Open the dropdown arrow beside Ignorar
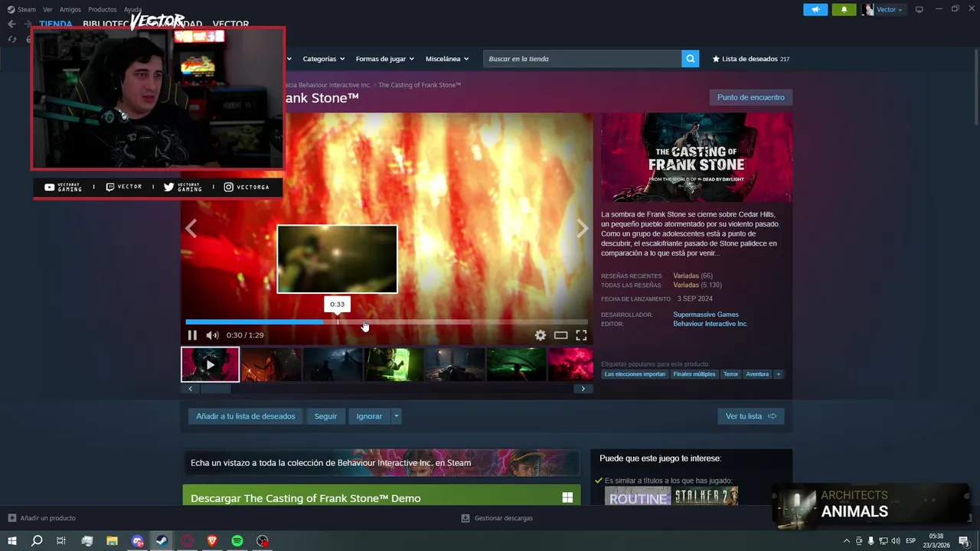The width and height of the screenshot is (980, 551). [396, 416]
